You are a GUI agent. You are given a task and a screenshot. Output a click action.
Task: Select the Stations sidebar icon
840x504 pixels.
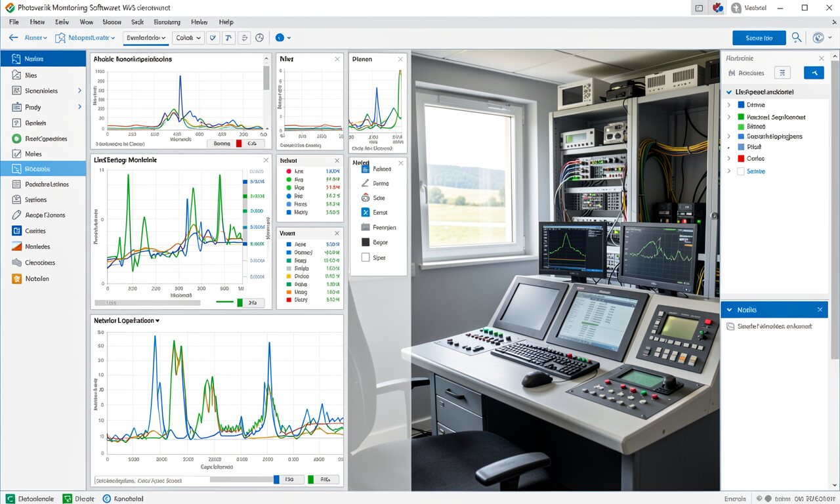[x=16, y=199]
